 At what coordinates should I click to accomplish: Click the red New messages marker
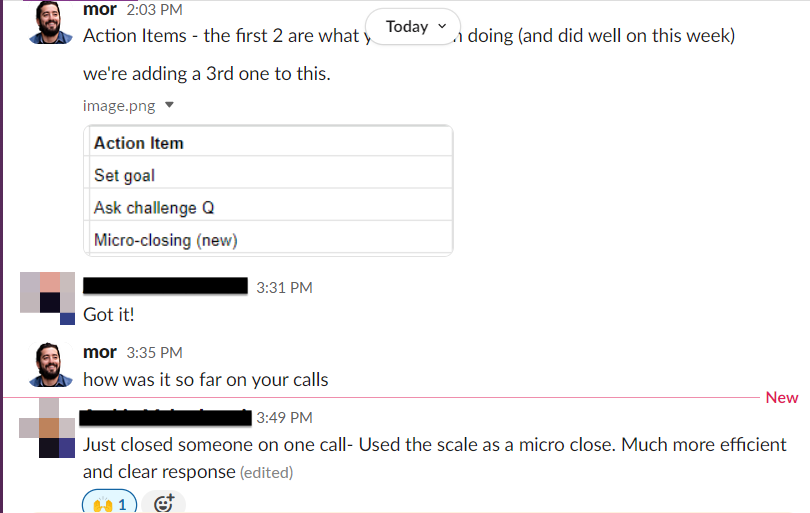(781, 397)
